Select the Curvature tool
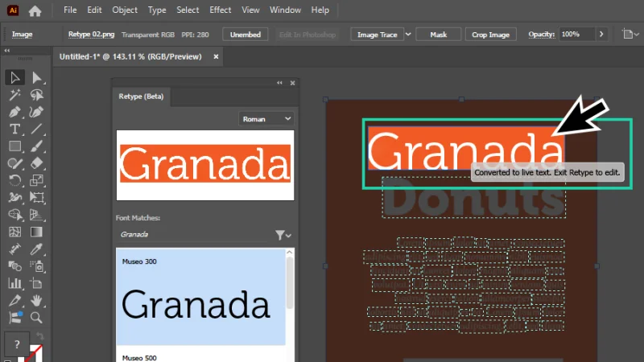Image resolution: width=644 pixels, height=362 pixels. click(x=36, y=112)
